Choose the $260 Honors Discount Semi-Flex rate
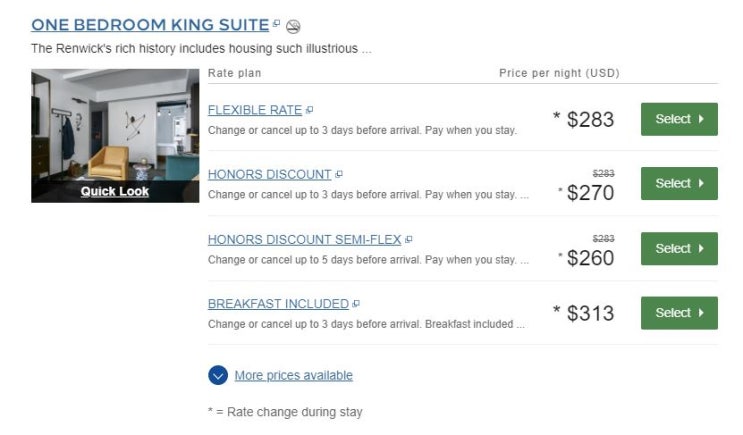The image size is (743, 435). click(679, 248)
